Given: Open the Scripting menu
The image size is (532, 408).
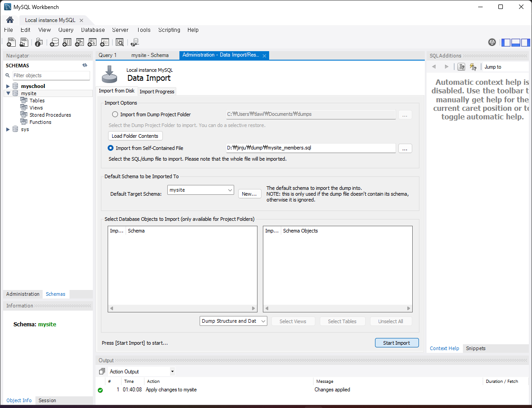Looking at the screenshot, I should click(x=169, y=30).
